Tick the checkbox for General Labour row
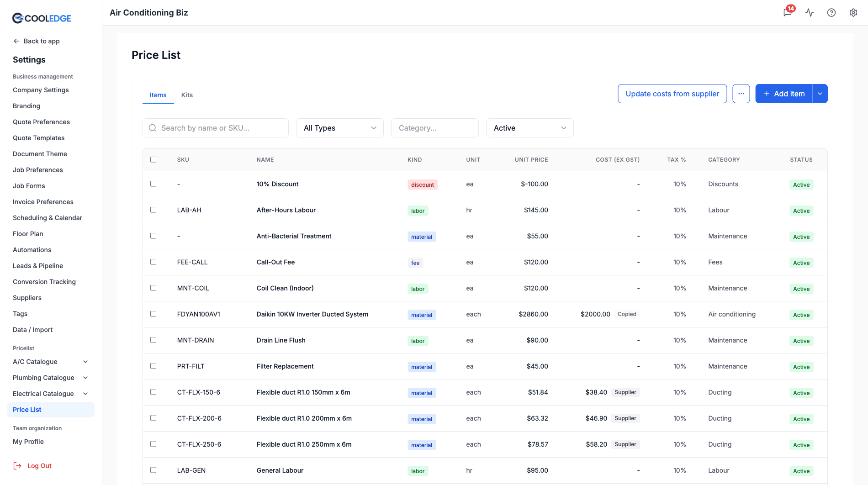 [153, 470]
